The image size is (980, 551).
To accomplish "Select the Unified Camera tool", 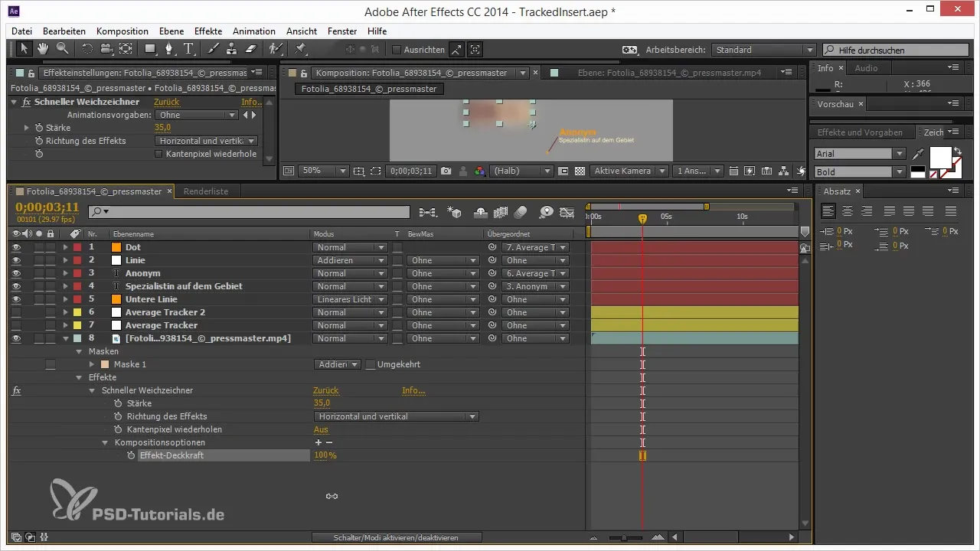I will (x=106, y=49).
